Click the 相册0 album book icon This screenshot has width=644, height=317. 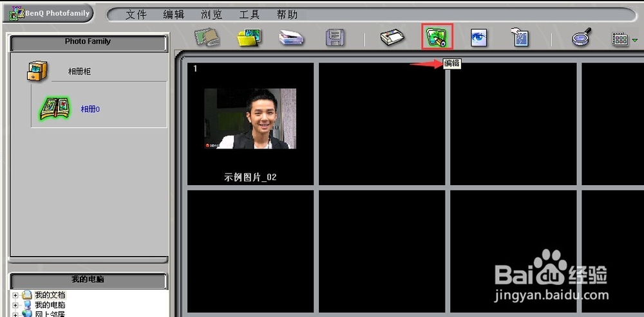click(55, 109)
